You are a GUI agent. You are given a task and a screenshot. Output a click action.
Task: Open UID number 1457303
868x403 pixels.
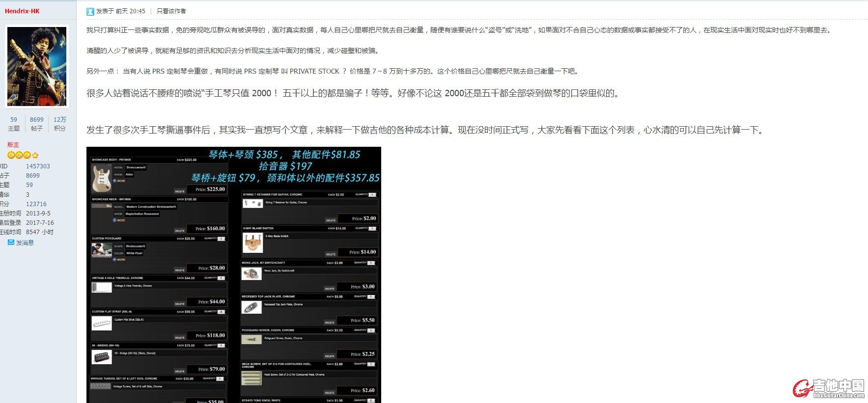tap(38, 166)
